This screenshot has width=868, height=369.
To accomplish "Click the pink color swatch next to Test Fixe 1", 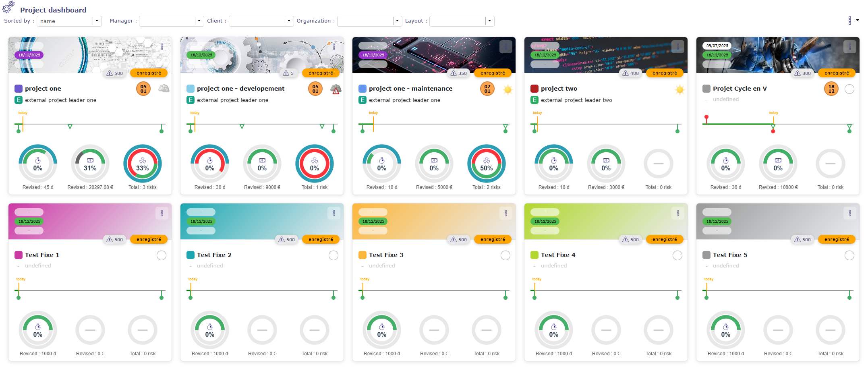I will [x=18, y=255].
